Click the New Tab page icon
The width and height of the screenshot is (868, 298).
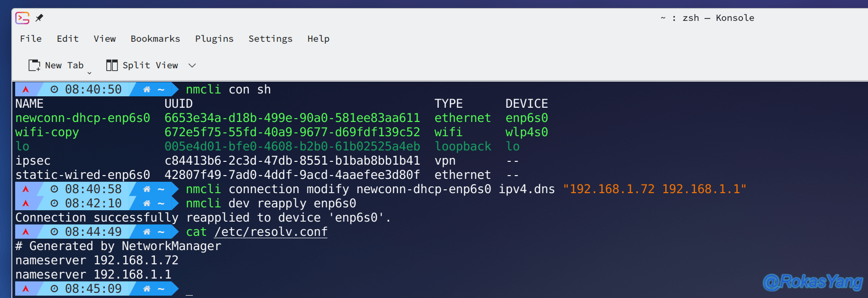pos(34,65)
